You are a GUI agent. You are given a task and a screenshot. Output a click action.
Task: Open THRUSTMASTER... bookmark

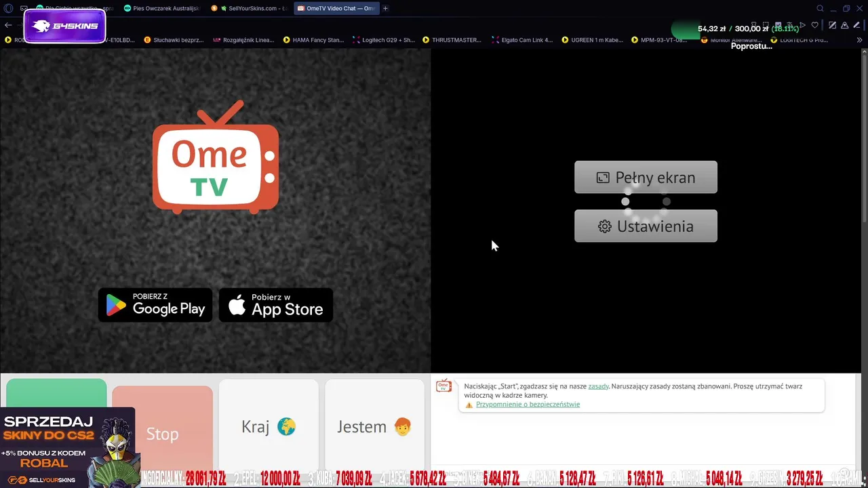(452, 40)
